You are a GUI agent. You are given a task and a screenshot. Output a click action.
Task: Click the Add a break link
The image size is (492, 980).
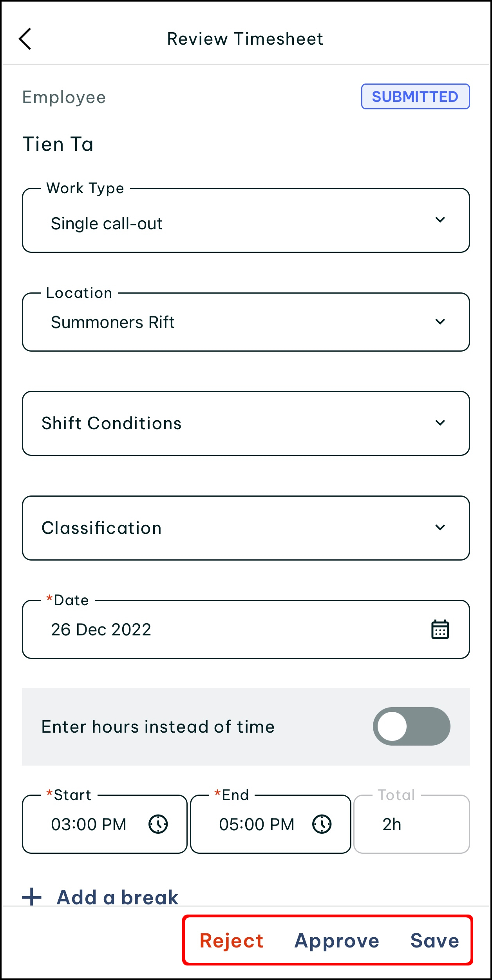pyautogui.click(x=118, y=897)
